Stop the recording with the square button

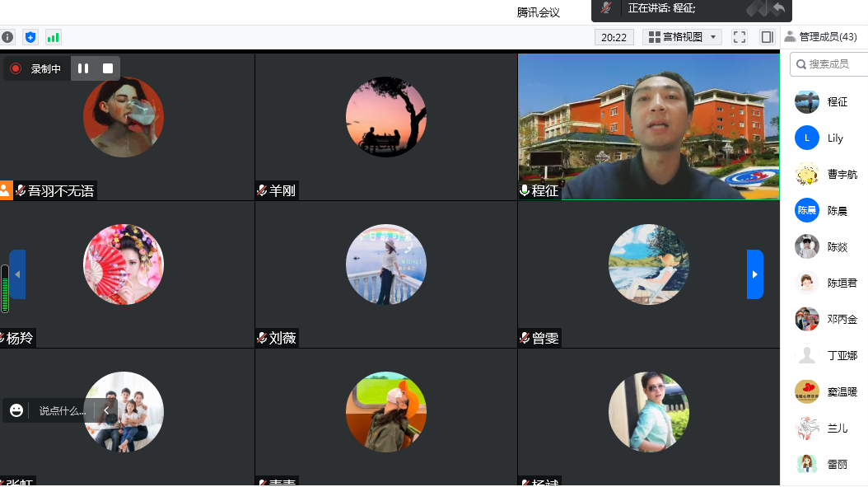[x=108, y=68]
